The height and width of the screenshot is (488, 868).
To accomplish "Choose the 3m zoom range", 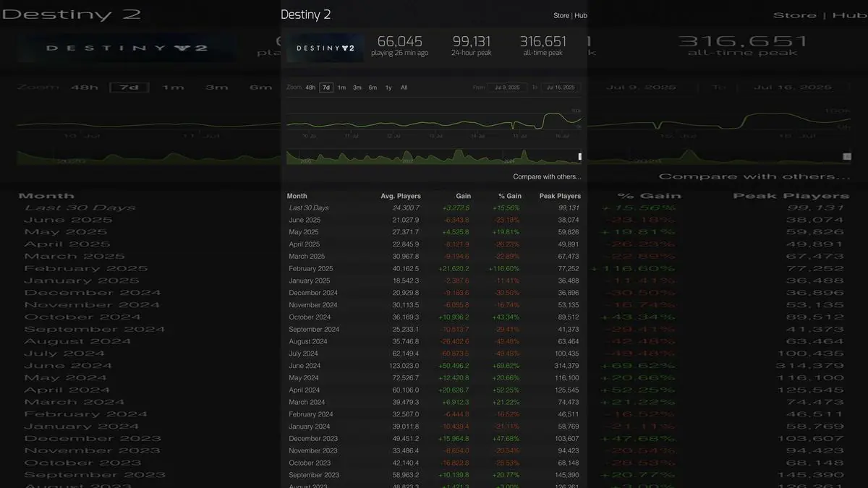I will click(x=357, y=87).
